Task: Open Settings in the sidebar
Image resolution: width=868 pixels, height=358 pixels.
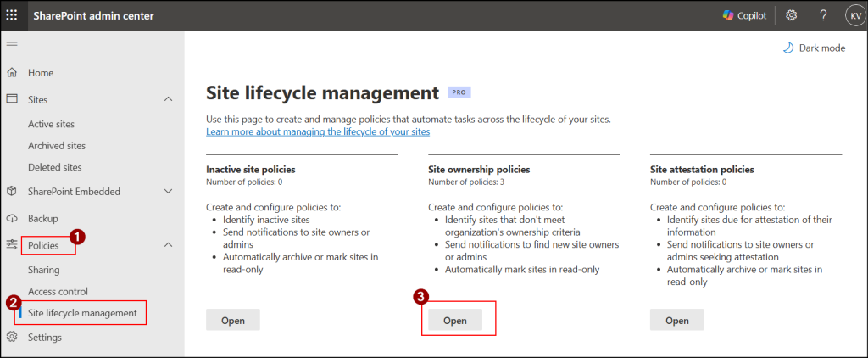Action: click(45, 337)
